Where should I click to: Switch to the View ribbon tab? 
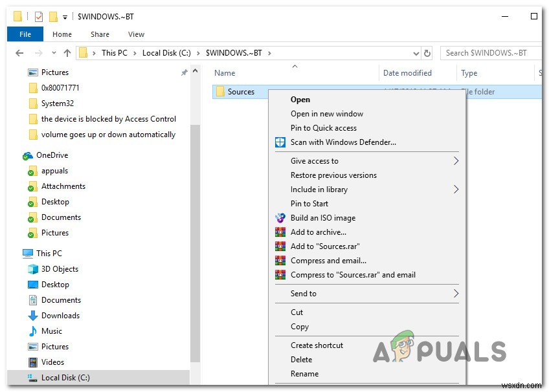point(136,34)
